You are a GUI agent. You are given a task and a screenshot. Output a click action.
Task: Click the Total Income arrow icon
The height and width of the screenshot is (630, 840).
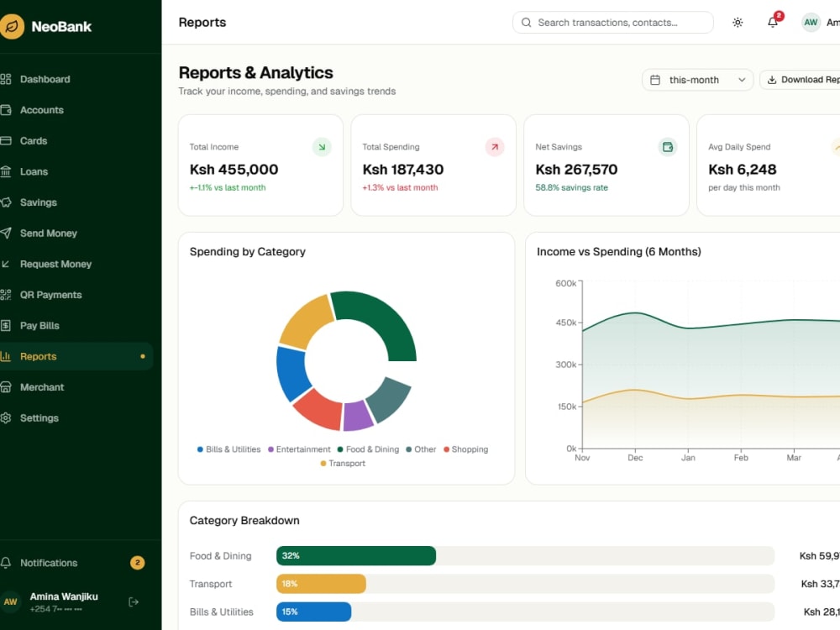[322, 147]
